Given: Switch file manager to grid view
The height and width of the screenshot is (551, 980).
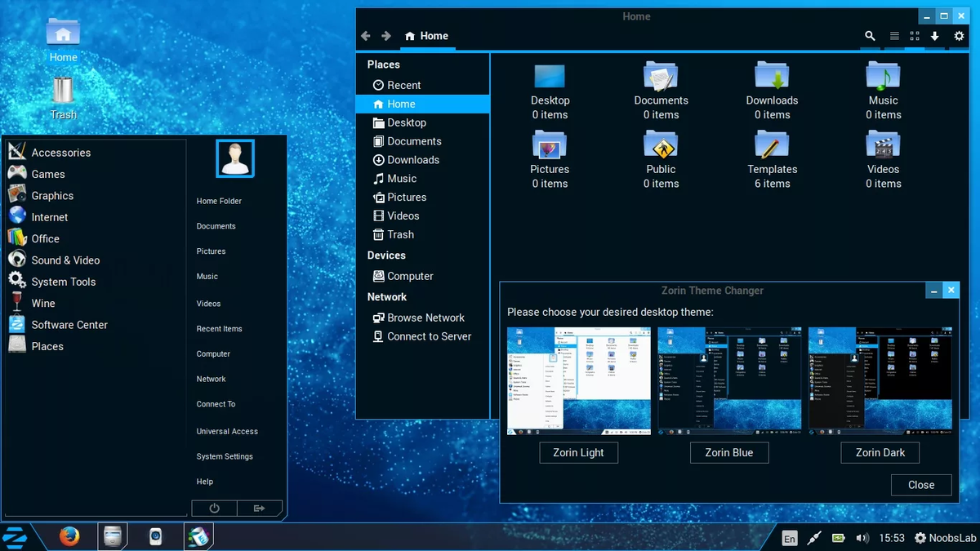Looking at the screenshot, I should 915,36.
